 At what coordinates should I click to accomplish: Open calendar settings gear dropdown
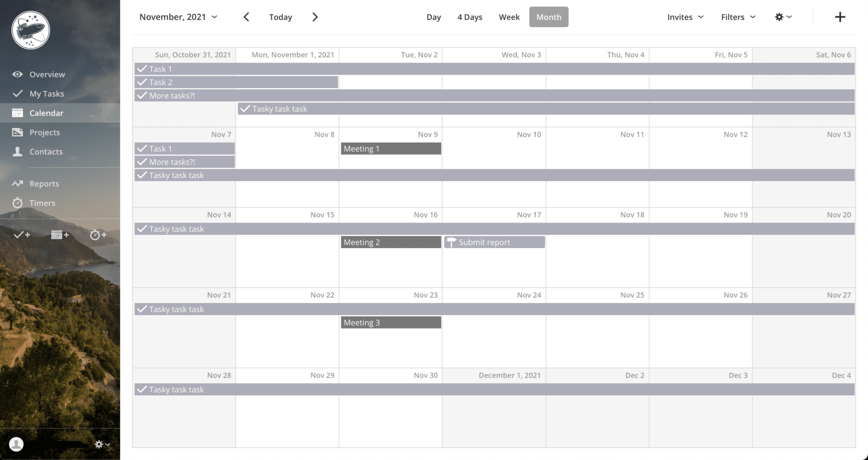coord(783,17)
